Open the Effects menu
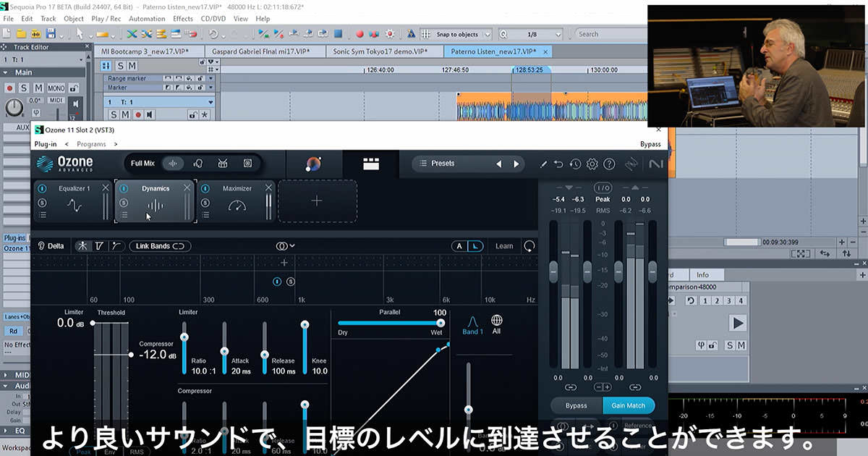 [x=183, y=19]
